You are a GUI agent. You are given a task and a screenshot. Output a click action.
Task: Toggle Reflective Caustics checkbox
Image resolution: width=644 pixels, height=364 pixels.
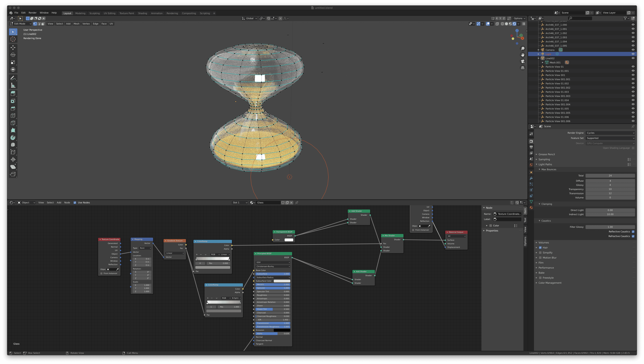(x=633, y=232)
